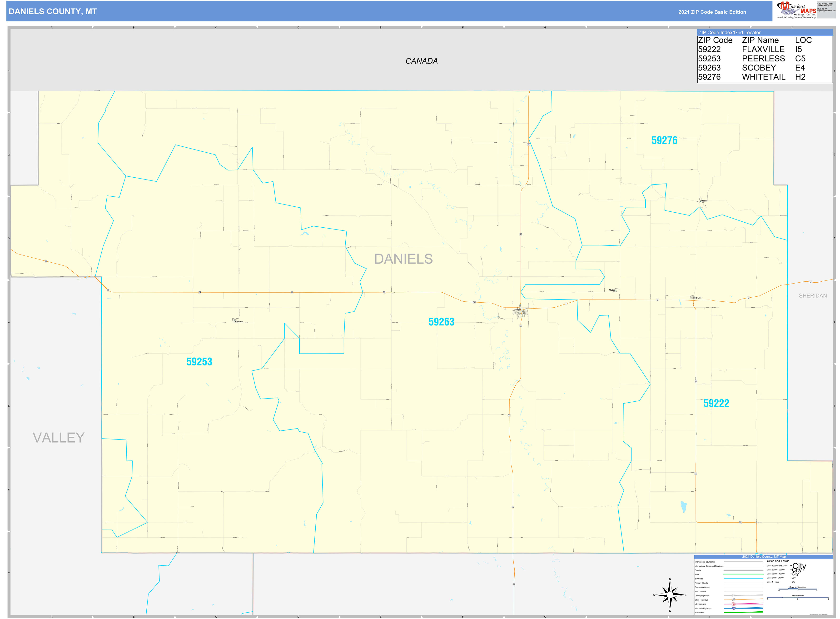
Task: Select the large City dot for cities 100,000 and above
Action: (791, 566)
